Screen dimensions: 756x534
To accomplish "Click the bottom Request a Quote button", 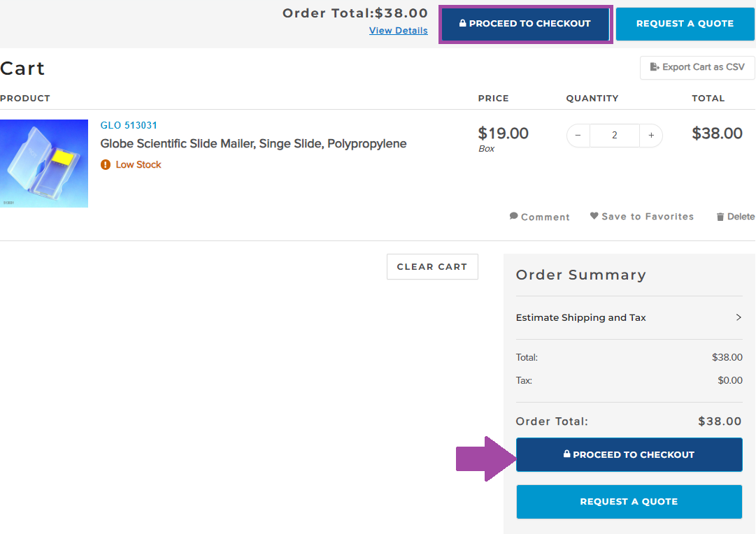I will tap(629, 501).
